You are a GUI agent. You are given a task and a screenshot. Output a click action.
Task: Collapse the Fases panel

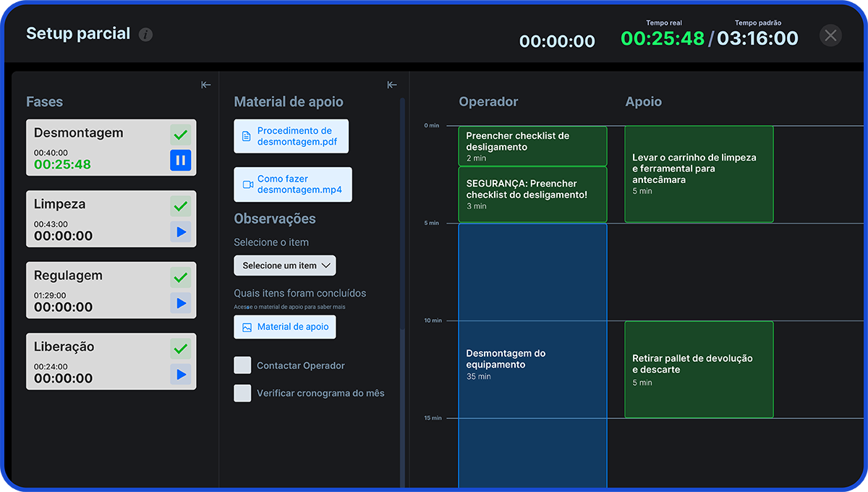pyautogui.click(x=206, y=85)
